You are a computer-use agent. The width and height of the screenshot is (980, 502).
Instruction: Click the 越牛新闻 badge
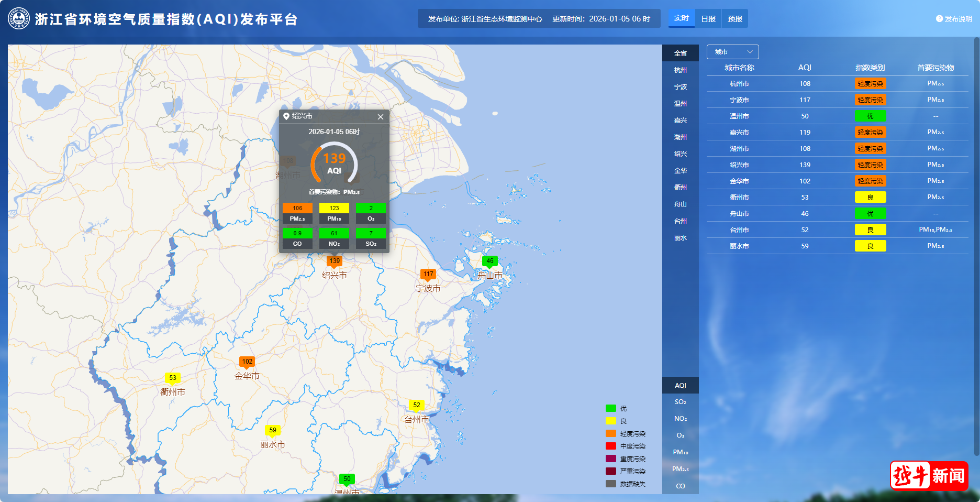click(x=929, y=476)
